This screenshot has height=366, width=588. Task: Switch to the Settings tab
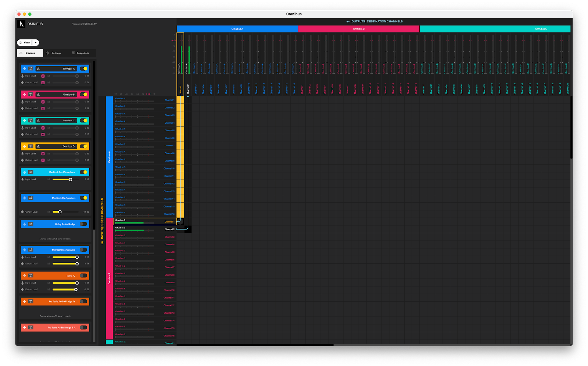(x=54, y=53)
